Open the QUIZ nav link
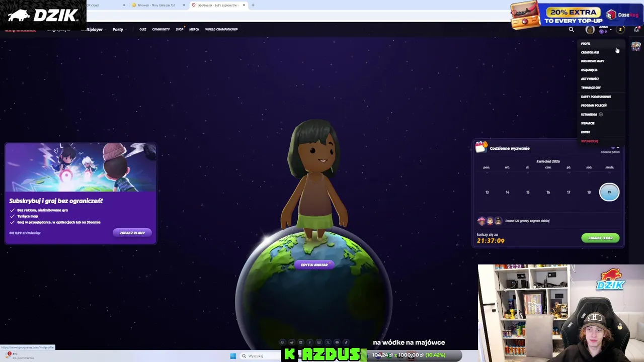The height and width of the screenshot is (362, 644). [143, 29]
